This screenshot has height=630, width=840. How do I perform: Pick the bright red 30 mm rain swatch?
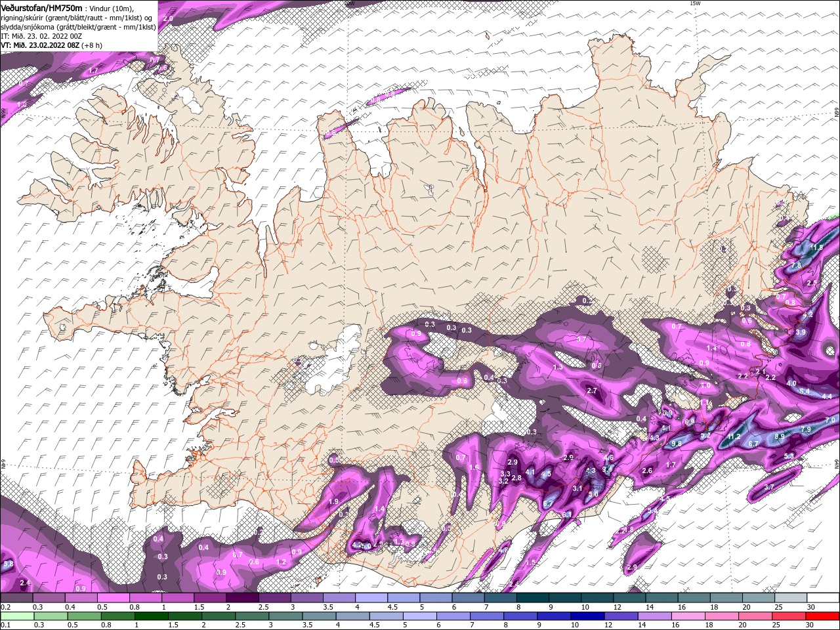[x=822, y=616]
